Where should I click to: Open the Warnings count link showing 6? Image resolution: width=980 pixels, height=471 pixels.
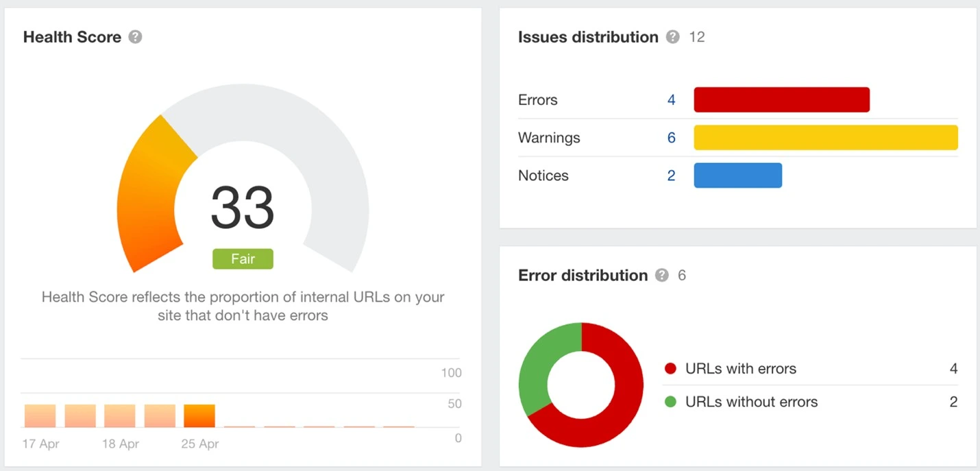[671, 138]
